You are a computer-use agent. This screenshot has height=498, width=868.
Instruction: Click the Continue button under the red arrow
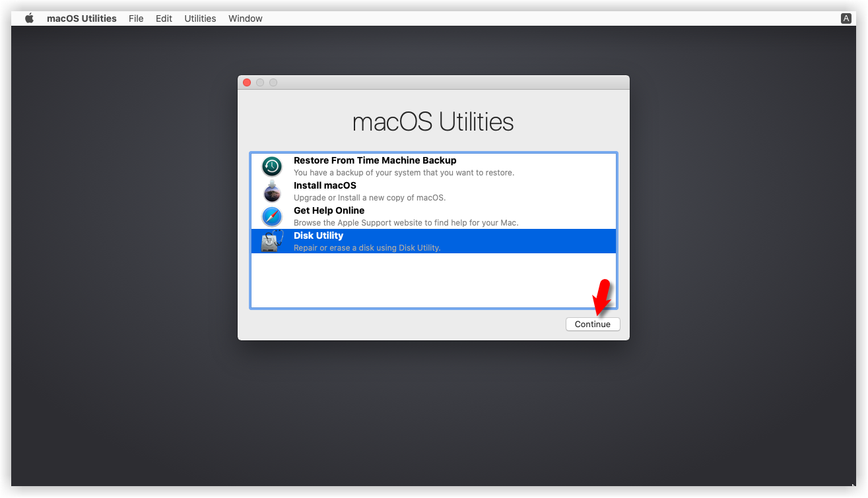592,324
